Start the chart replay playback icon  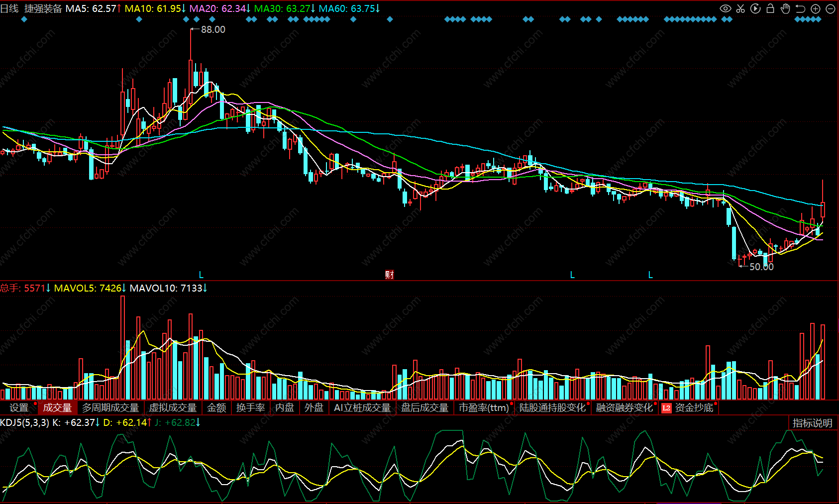point(755,8)
